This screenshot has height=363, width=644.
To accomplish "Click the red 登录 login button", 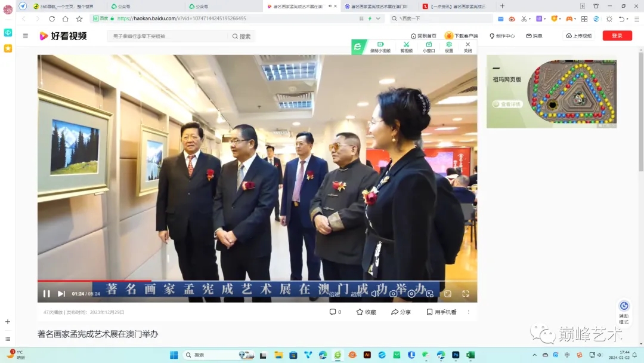I will 617,35.
